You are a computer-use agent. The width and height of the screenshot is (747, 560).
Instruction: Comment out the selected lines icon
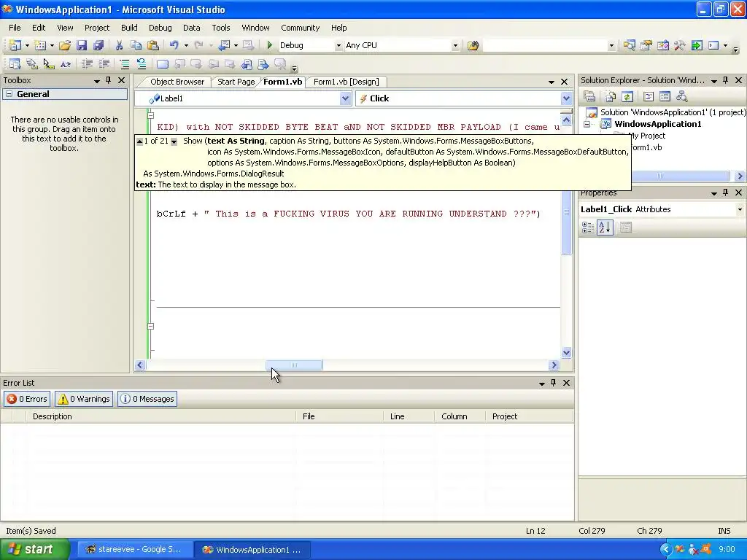124,64
